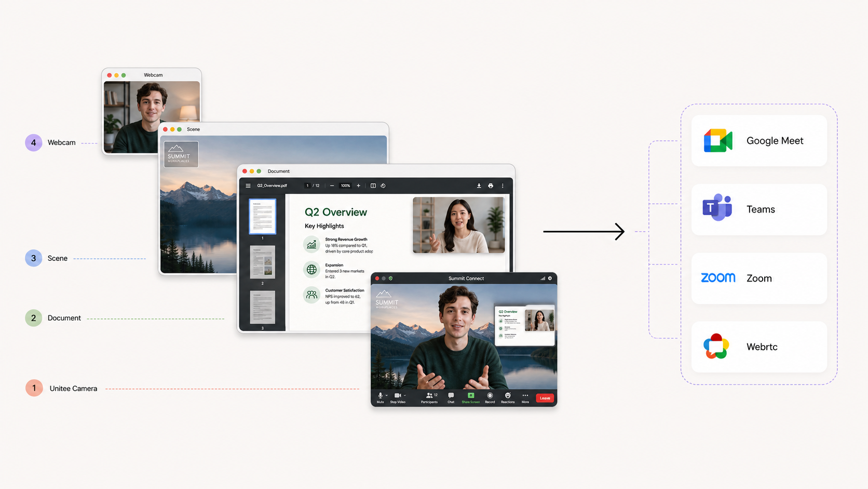The image size is (868, 489).
Task: Click the Customer Satisfaction people icon
Action: pyautogui.click(x=311, y=295)
